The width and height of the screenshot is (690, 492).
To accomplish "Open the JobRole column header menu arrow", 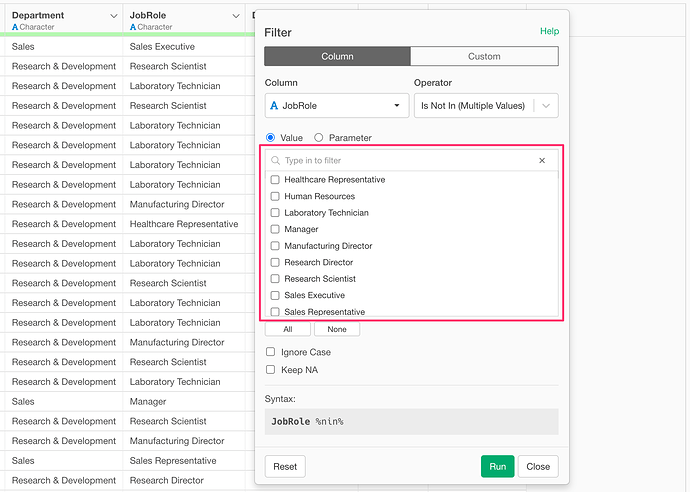I will pos(235,16).
